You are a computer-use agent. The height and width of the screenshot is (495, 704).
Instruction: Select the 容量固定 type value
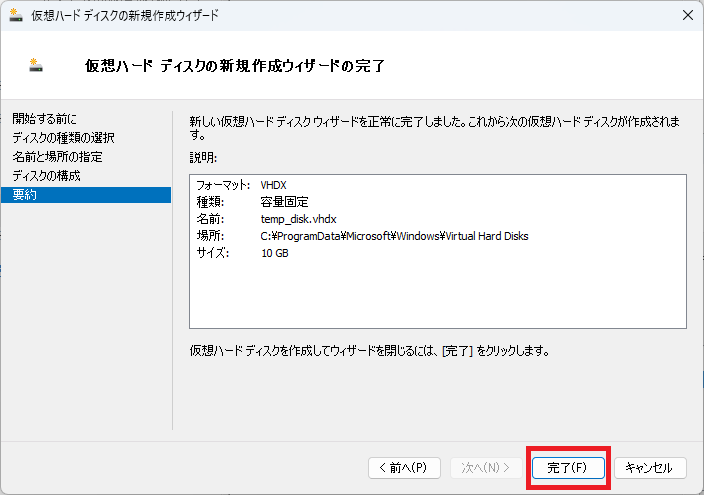(284, 202)
